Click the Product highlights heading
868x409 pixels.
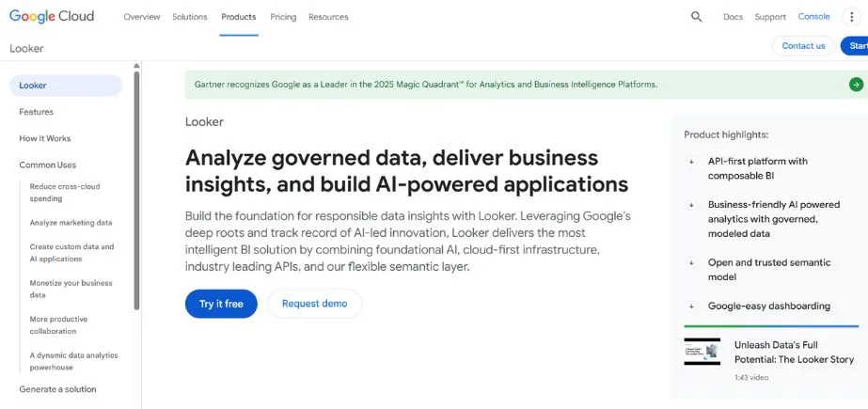(x=726, y=134)
